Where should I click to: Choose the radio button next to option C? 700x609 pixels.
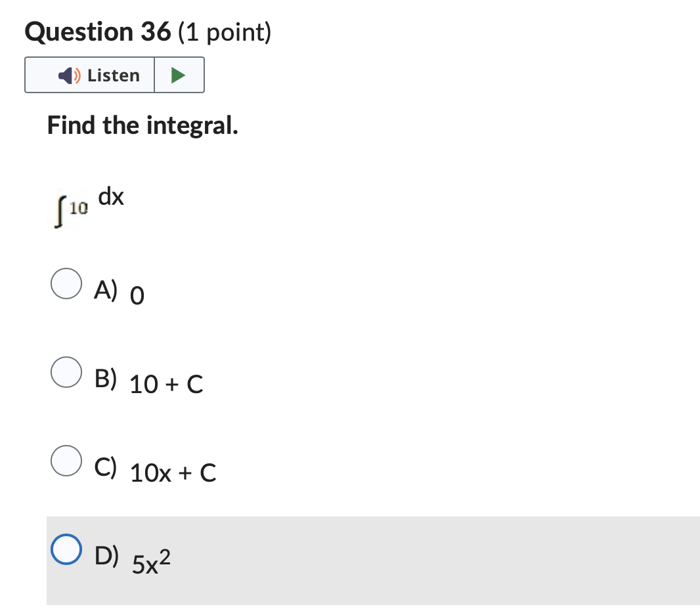point(66,460)
